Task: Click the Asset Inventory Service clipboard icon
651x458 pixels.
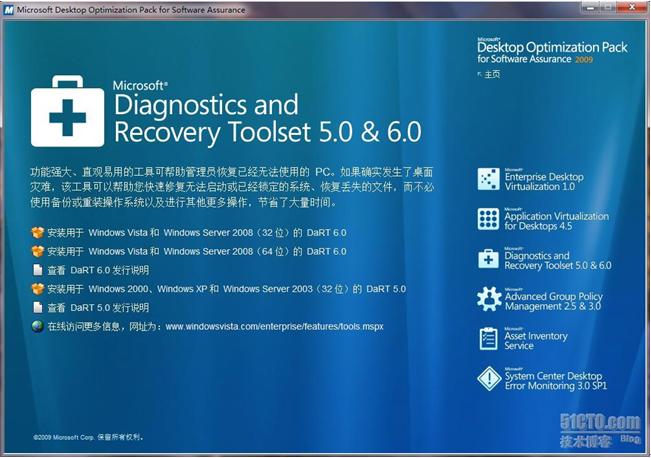Action: (488, 339)
